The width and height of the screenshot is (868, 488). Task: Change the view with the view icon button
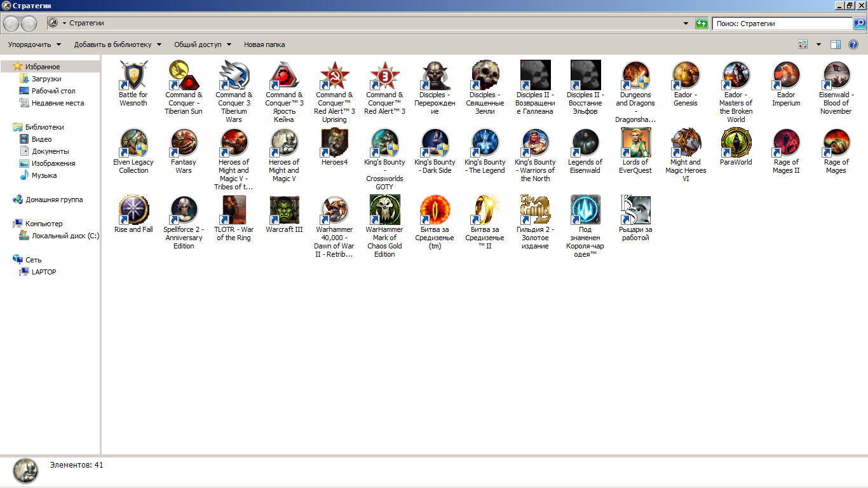pos(803,44)
